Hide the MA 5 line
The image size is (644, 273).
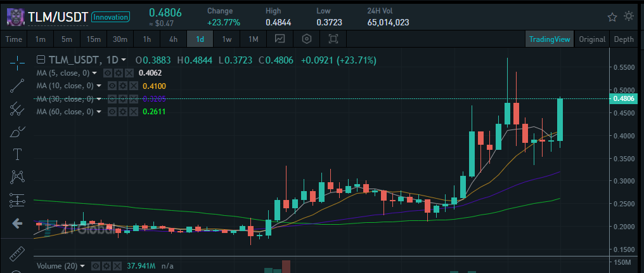[x=108, y=73]
